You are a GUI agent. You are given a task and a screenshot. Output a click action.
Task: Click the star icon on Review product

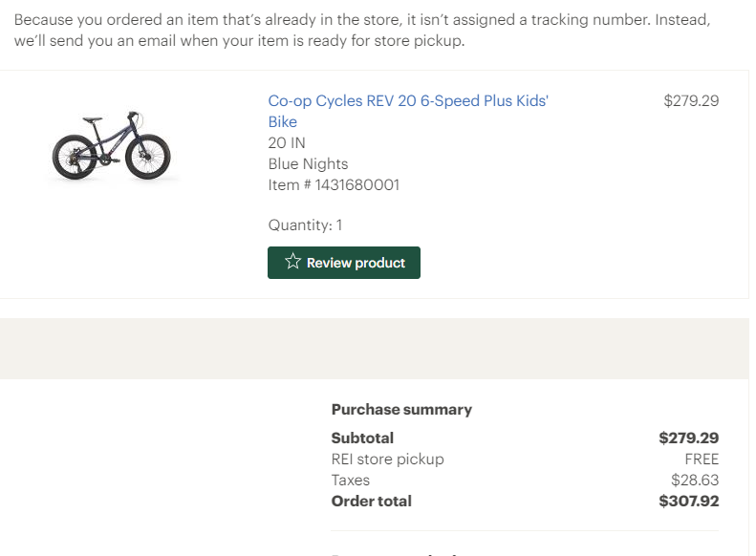(x=292, y=262)
